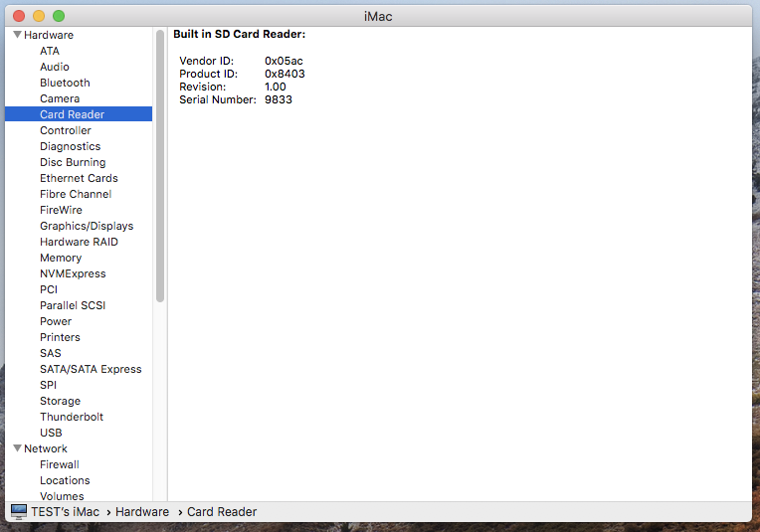Select Printers in the sidebar
760x532 pixels.
(x=60, y=337)
